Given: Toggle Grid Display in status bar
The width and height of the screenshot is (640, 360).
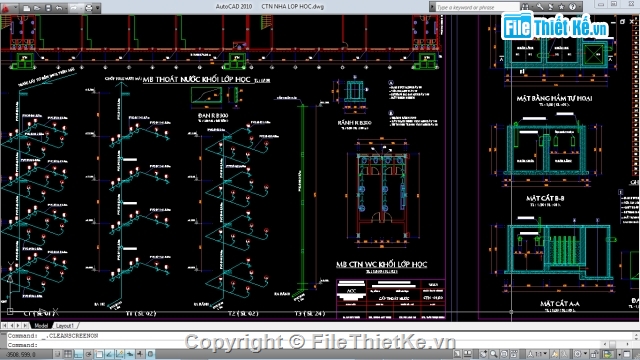Looking at the screenshot, I should (68, 354).
